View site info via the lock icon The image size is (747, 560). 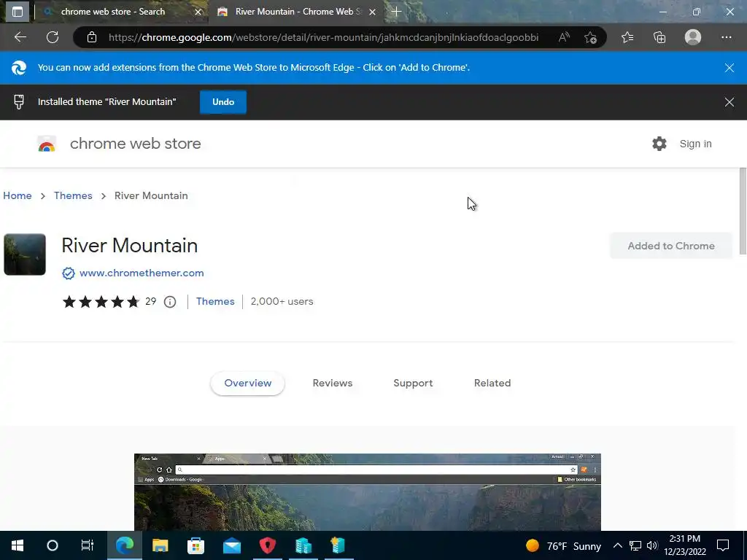pos(92,37)
